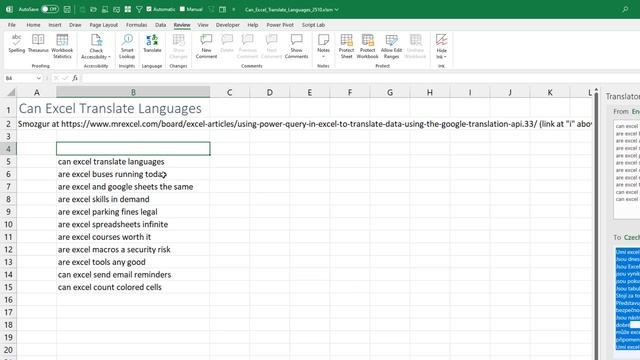Click the vertical worksheet scrollbar

[596, 224]
